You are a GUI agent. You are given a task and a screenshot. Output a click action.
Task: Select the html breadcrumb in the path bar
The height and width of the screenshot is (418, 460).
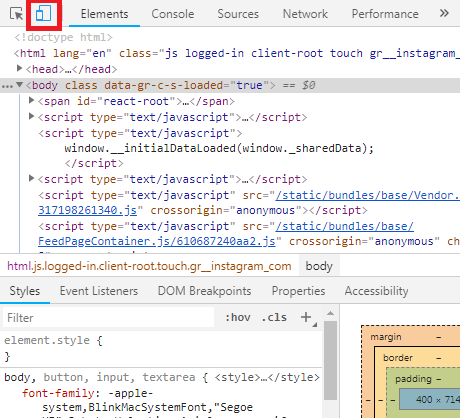tap(149, 266)
